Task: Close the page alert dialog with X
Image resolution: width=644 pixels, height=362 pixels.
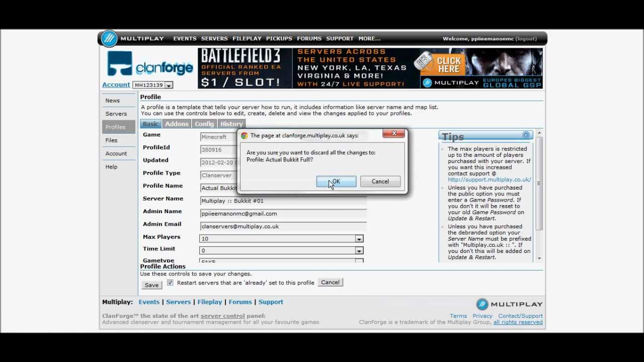Action: pyautogui.click(x=394, y=134)
